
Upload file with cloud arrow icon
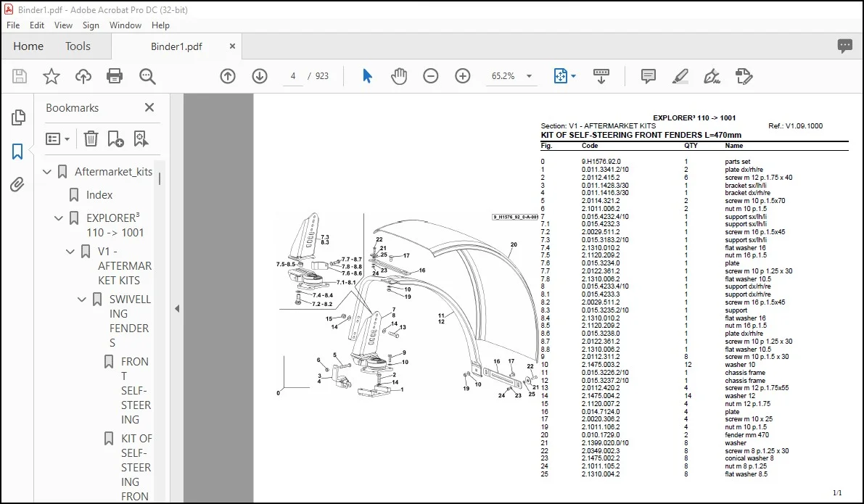coord(83,76)
